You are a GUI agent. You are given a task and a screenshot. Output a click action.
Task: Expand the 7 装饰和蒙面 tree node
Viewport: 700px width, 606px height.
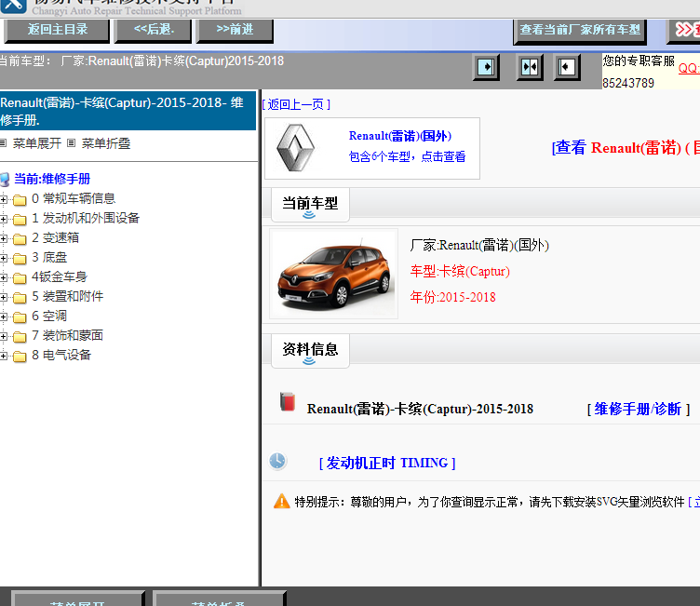(x=4, y=336)
